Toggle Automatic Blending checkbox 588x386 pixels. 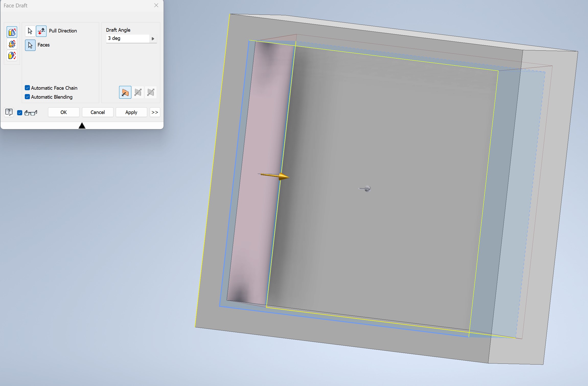point(27,97)
